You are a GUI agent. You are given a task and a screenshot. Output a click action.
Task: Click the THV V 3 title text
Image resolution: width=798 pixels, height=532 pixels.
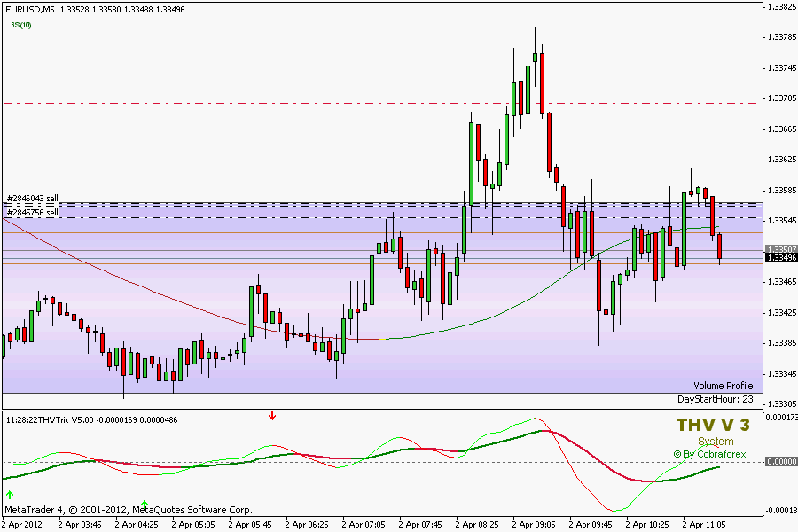[712, 426]
